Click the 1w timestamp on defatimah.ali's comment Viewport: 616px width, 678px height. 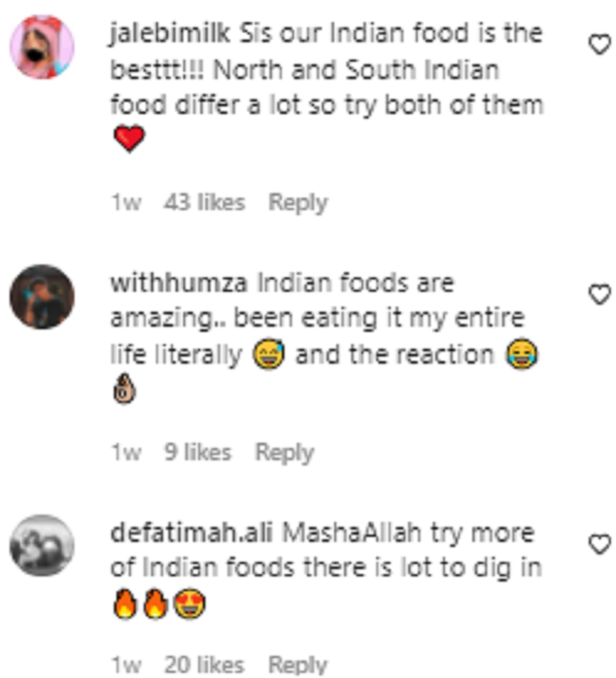coord(126,665)
